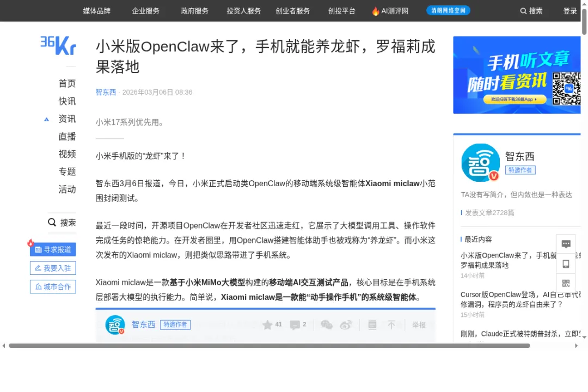This screenshot has width=588, height=392.
Task: Click 智东西 name in bottom article bar
Action: 143,324
